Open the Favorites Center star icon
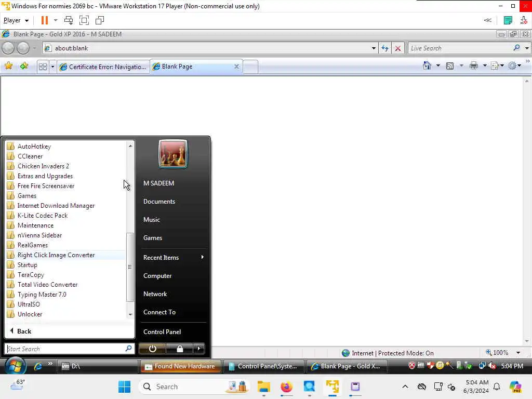532x399 pixels. pos(9,66)
